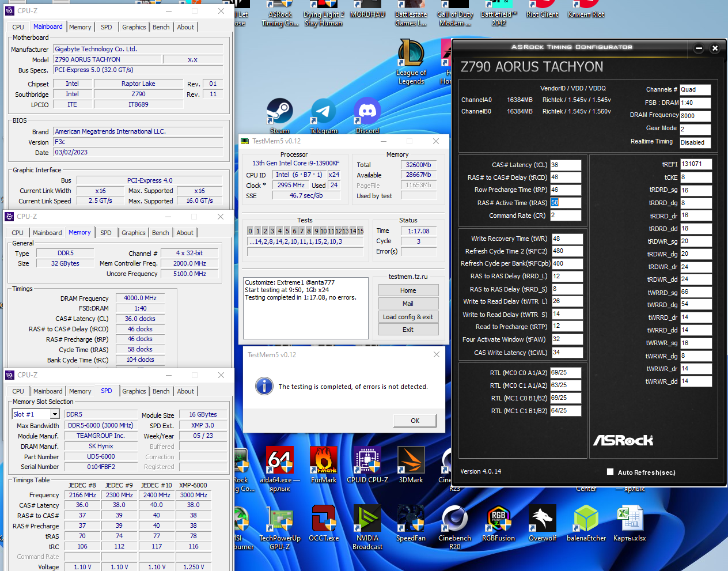The width and height of the screenshot is (728, 571).
Task: Enable the Auto Refresh(sec) checkbox in ASRock
Action: (610, 472)
